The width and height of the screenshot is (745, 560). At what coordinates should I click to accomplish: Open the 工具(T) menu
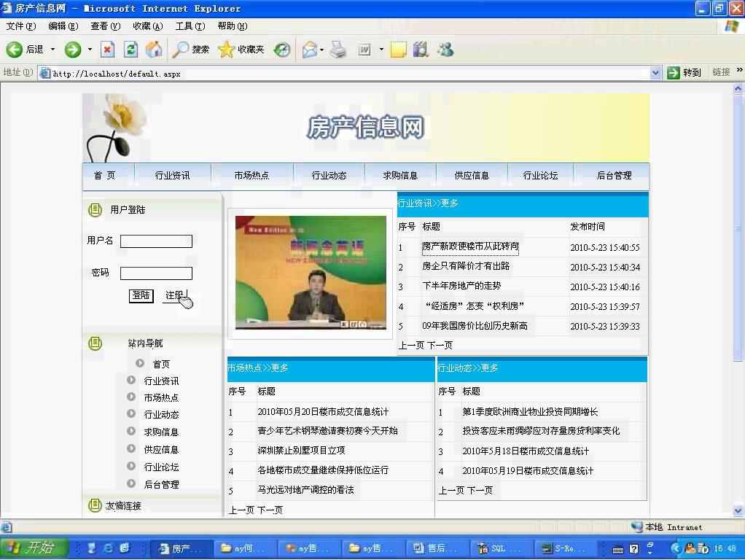[x=190, y=26]
